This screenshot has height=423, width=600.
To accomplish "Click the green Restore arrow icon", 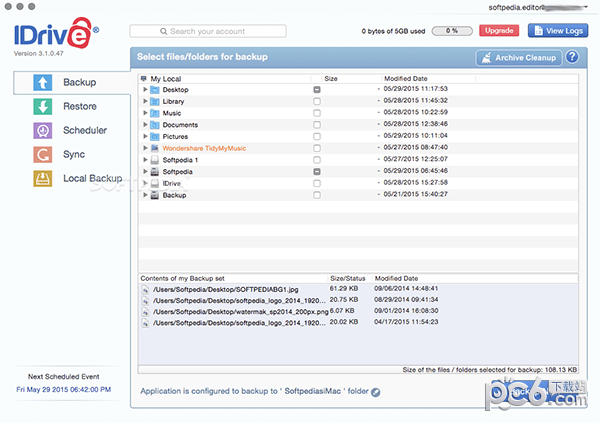I will (42, 106).
